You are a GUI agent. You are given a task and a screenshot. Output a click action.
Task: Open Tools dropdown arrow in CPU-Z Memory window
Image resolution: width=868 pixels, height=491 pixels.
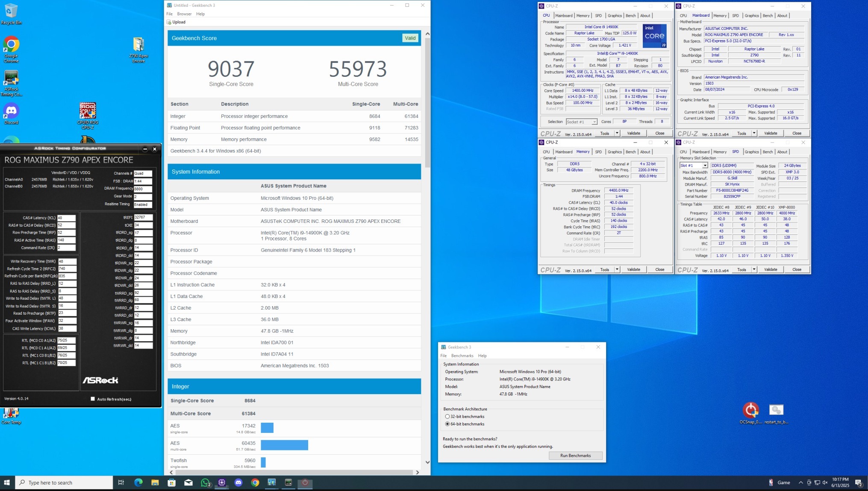point(617,269)
